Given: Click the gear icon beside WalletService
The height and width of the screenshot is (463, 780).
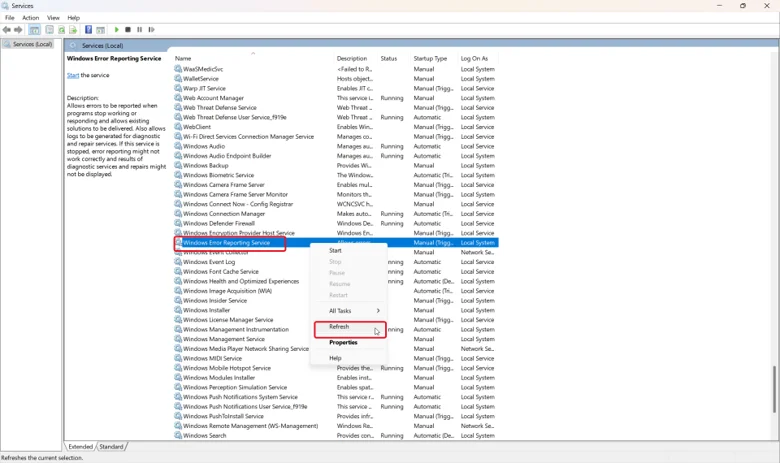Looking at the screenshot, I should [178, 79].
